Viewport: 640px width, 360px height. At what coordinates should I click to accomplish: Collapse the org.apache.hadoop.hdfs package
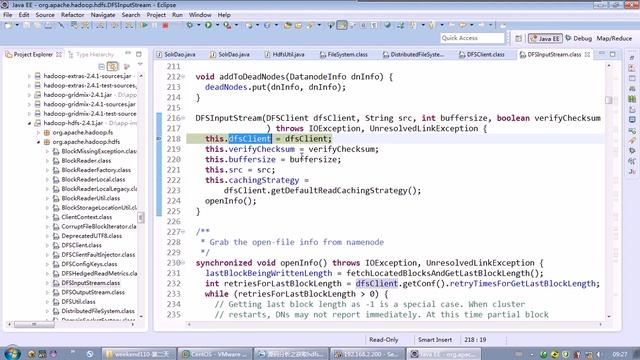coord(38,142)
